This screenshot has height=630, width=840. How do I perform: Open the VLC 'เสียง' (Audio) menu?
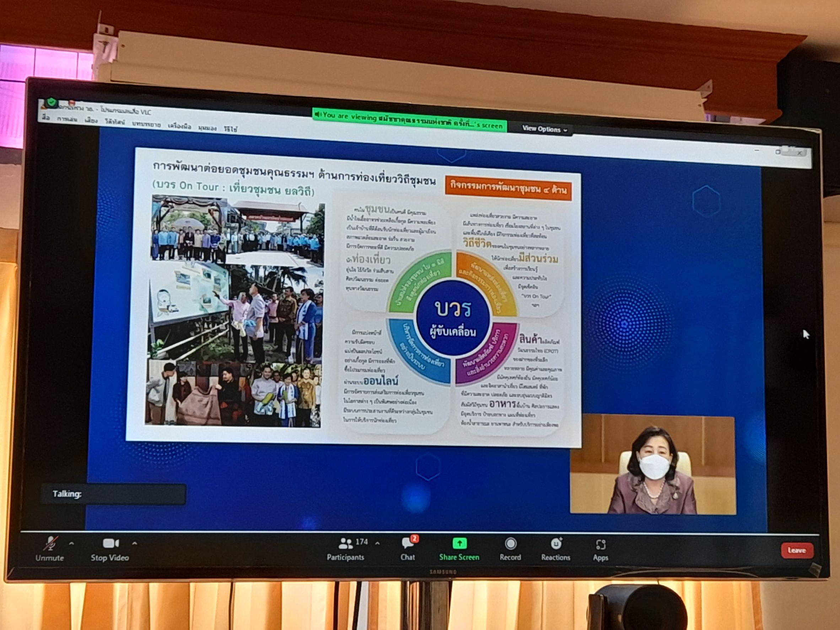pyautogui.click(x=92, y=121)
